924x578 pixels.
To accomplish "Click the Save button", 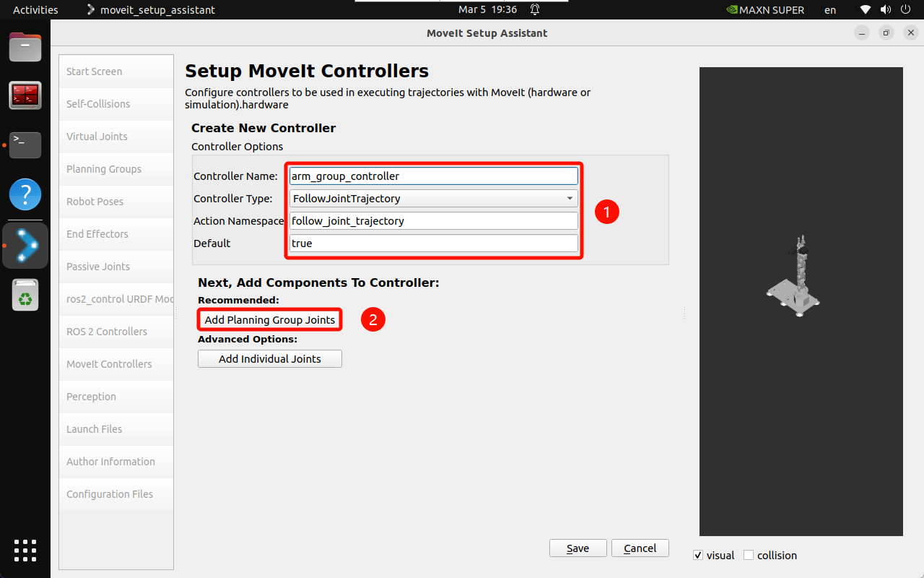I will pos(577,548).
